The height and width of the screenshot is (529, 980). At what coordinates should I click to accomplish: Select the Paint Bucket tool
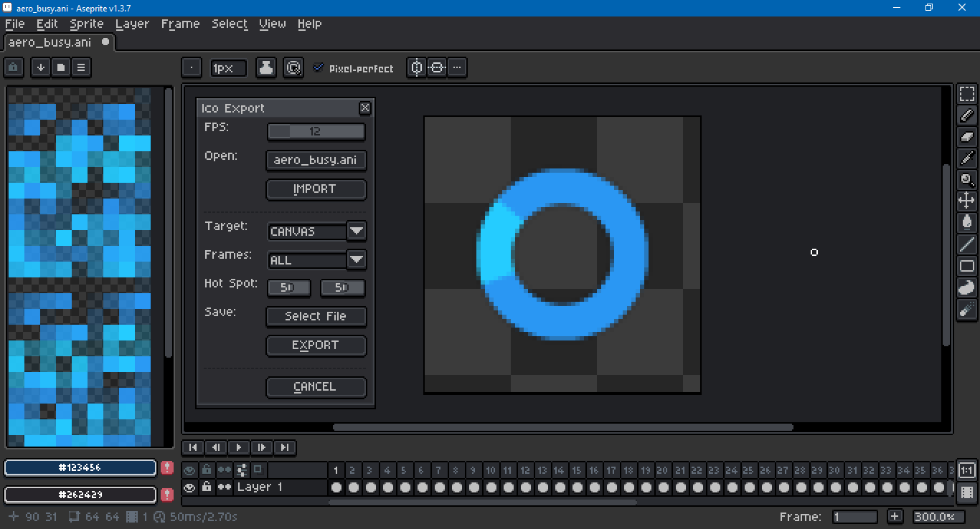pos(967,223)
